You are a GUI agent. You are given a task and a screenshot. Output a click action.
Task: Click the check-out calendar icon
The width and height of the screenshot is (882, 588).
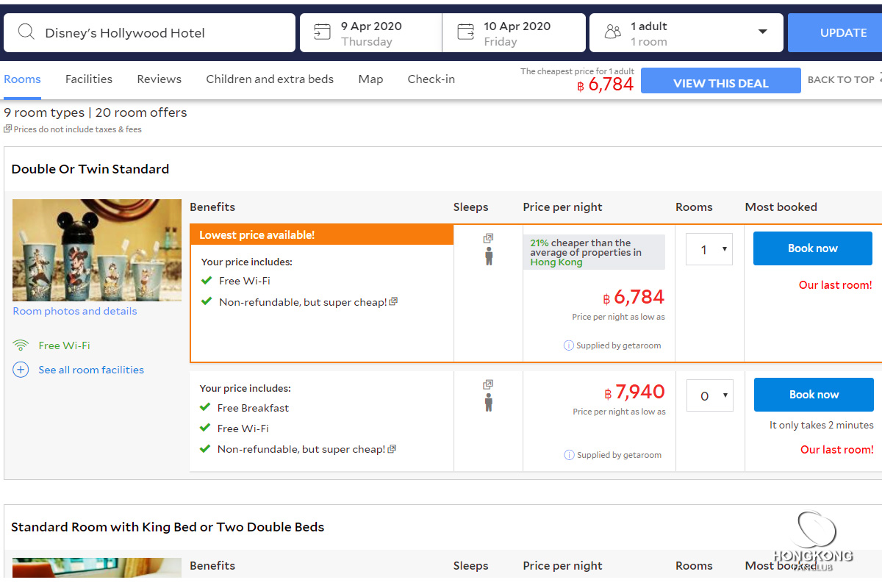pos(465,32)
